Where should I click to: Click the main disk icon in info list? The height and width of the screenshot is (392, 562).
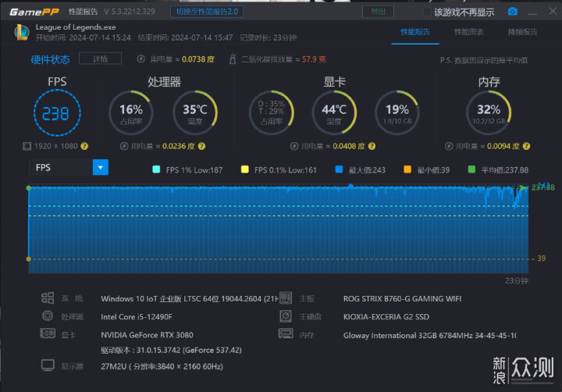click(x=286, y=316)
